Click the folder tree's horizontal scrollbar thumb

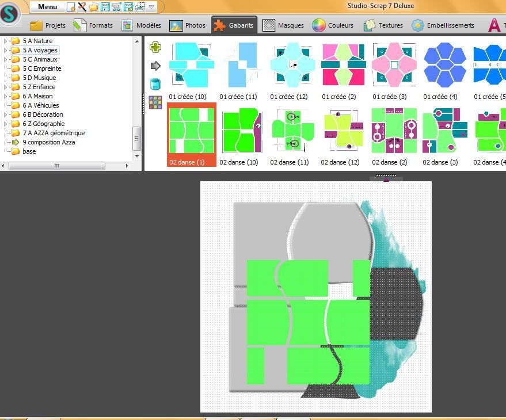pyautogui.click(x=57, y=166)
